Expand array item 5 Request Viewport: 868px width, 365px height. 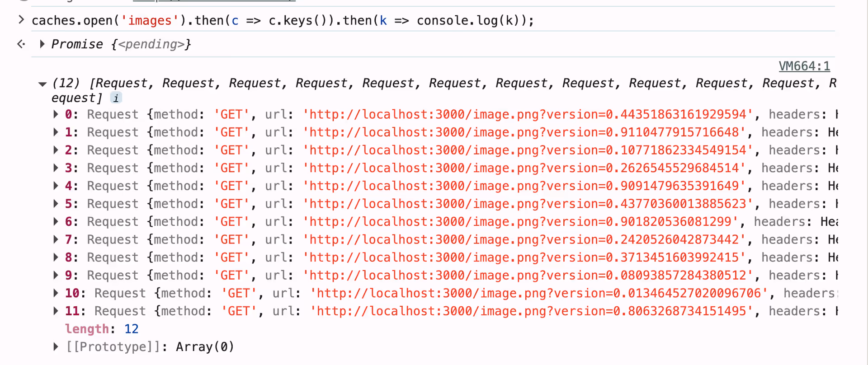(x=56, y=204)
